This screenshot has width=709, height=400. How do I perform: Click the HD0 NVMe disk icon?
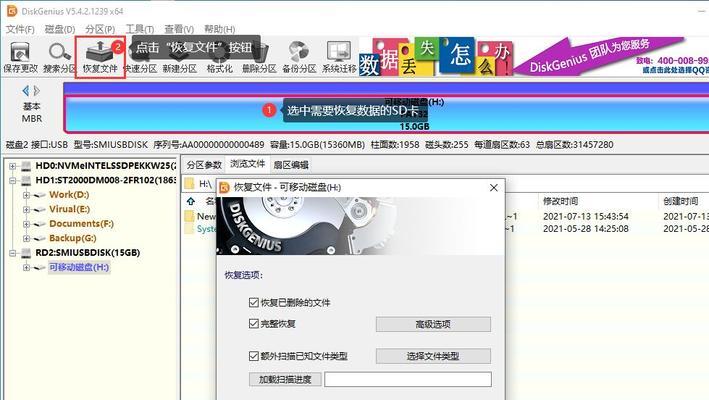coord(26,166)
